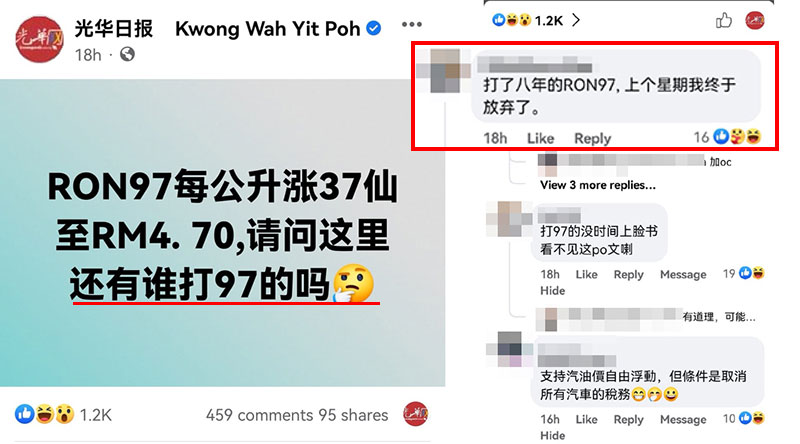Click the small page avatar beside shares count
This screenshot has width=800, height=444.
coord(415,414)
